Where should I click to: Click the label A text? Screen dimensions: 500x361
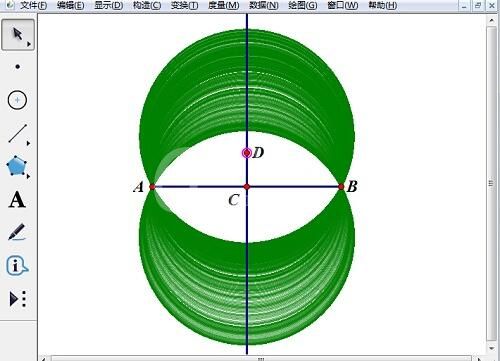coord(138,187)
